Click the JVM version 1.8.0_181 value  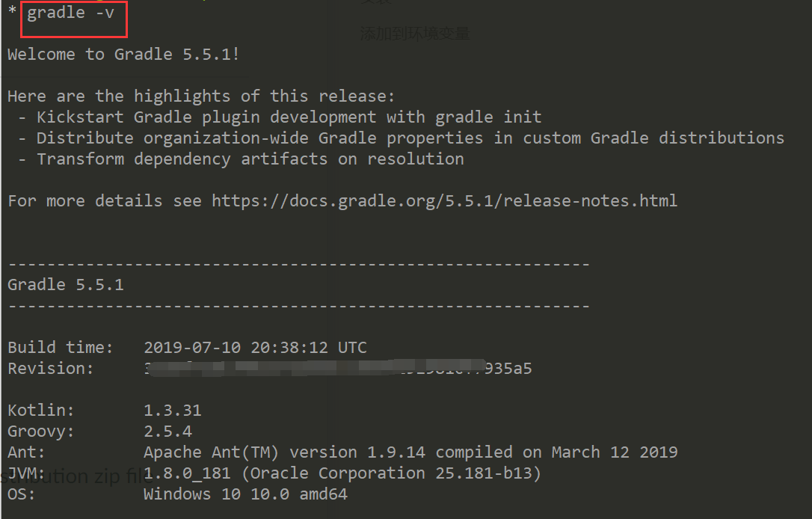click(342, 473)
